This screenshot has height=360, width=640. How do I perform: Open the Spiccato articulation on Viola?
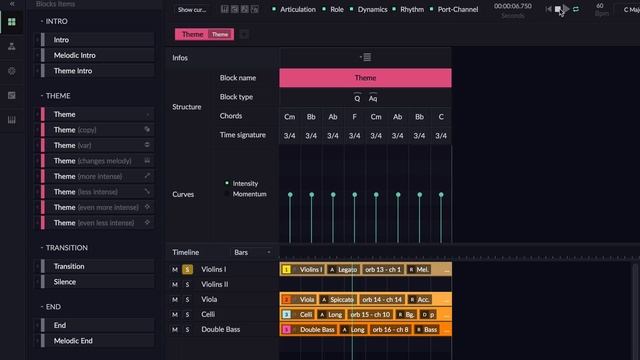[337, 300]
